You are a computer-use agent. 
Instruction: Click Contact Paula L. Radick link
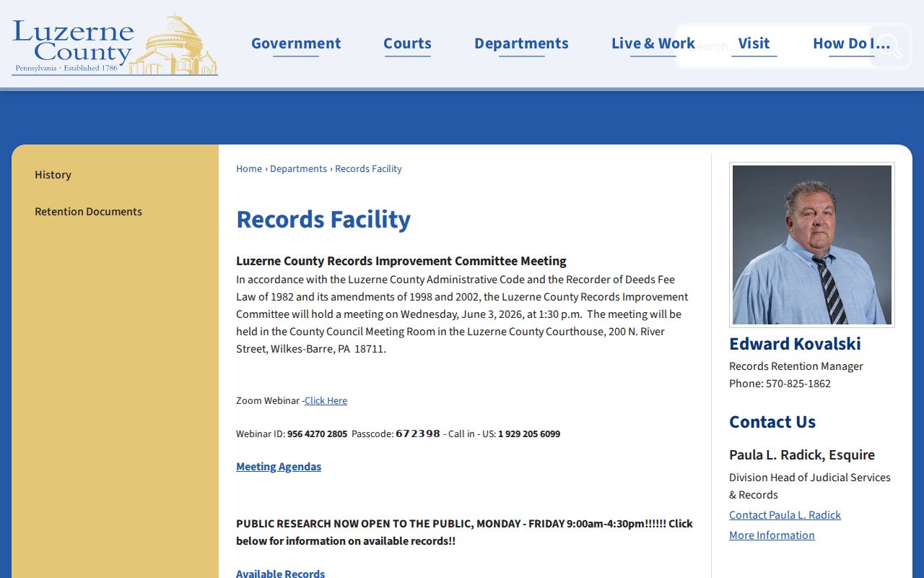pos(785,515)
